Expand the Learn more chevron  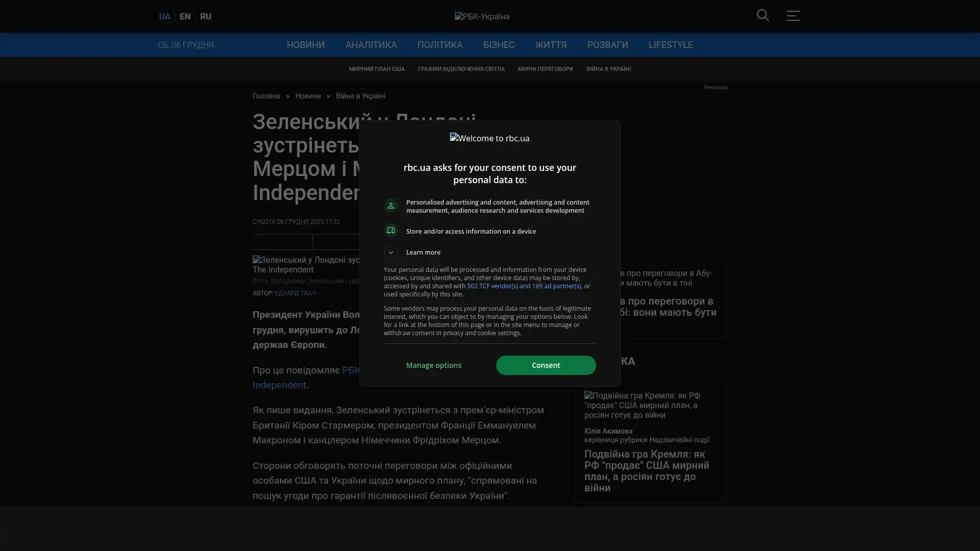point(390,253)
